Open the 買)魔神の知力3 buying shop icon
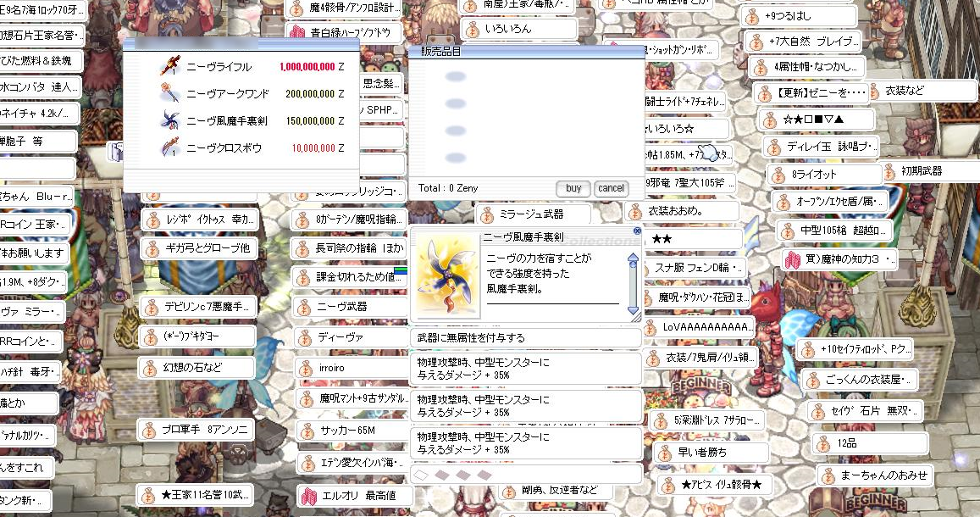This screenshot has height=517, width=980. click(791, 258)
